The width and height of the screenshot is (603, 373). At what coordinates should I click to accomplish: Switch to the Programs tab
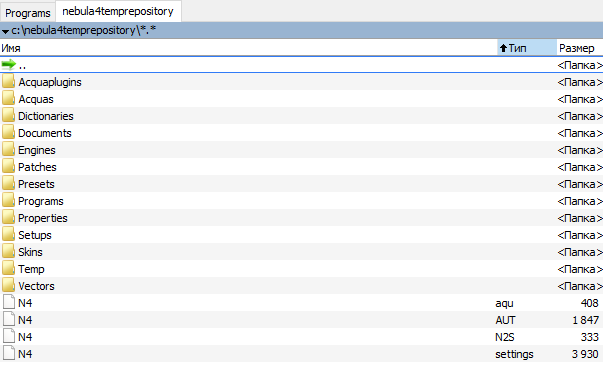point(28,13)
